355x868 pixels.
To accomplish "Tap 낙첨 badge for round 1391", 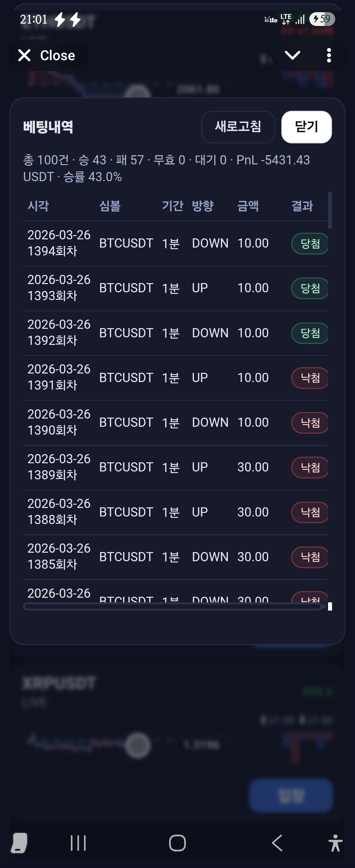I will point(310,378).
